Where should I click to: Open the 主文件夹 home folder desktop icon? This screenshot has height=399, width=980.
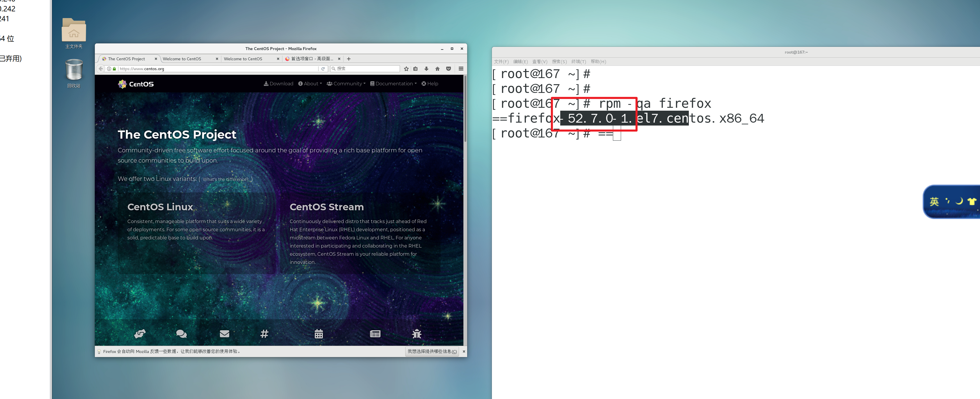74,33
